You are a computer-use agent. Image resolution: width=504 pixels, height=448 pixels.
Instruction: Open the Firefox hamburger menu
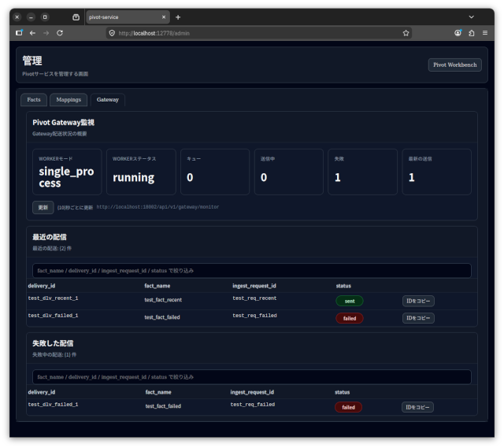click(x=484, y=33)
